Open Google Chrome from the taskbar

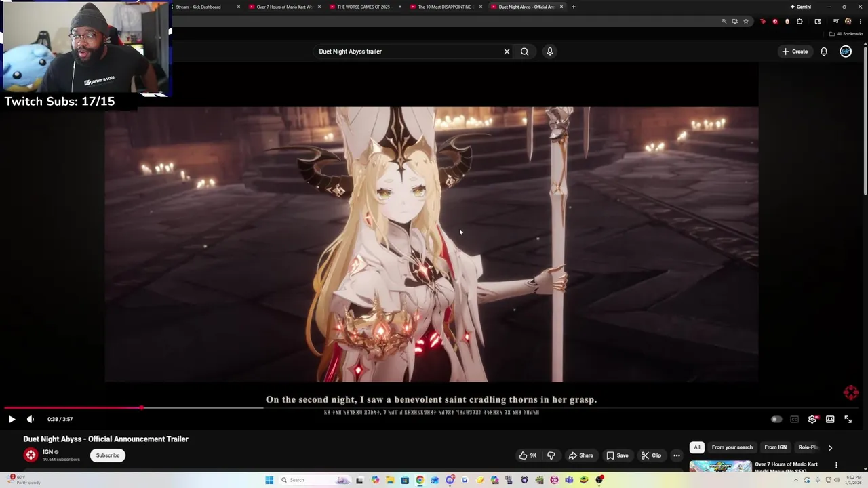click(420, 480)
